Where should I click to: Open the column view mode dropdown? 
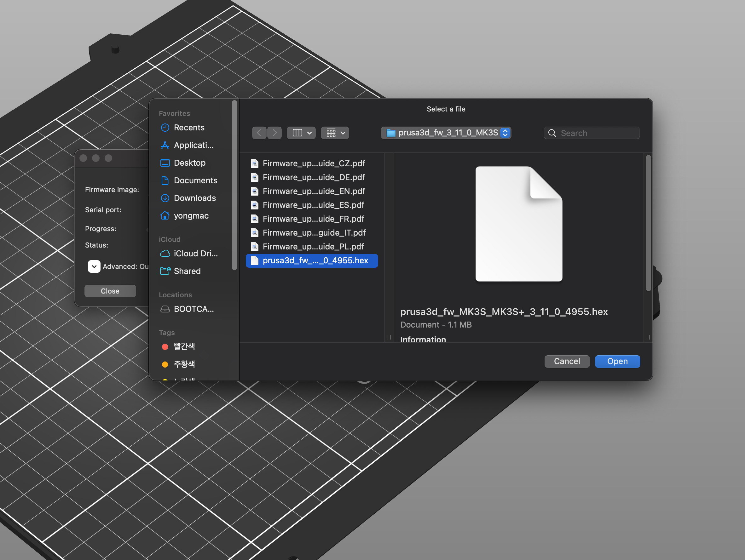pos(301,133)
